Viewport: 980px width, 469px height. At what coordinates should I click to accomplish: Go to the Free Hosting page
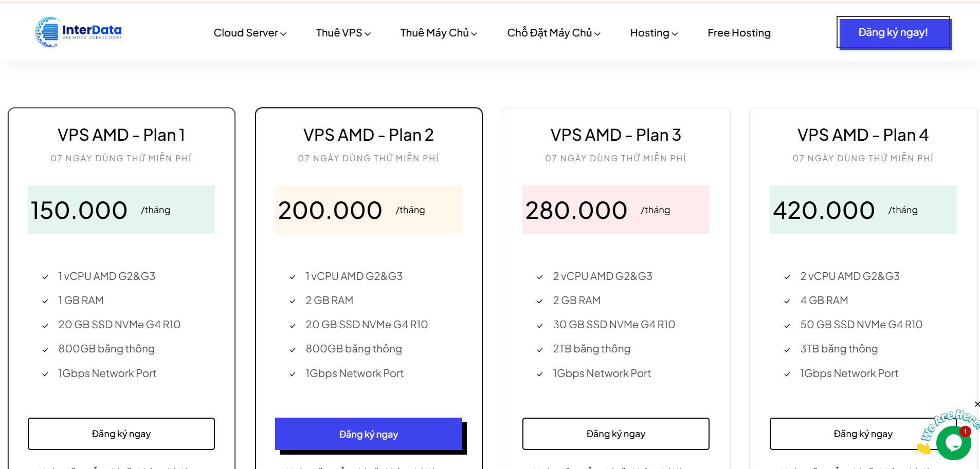pos(739,33)
